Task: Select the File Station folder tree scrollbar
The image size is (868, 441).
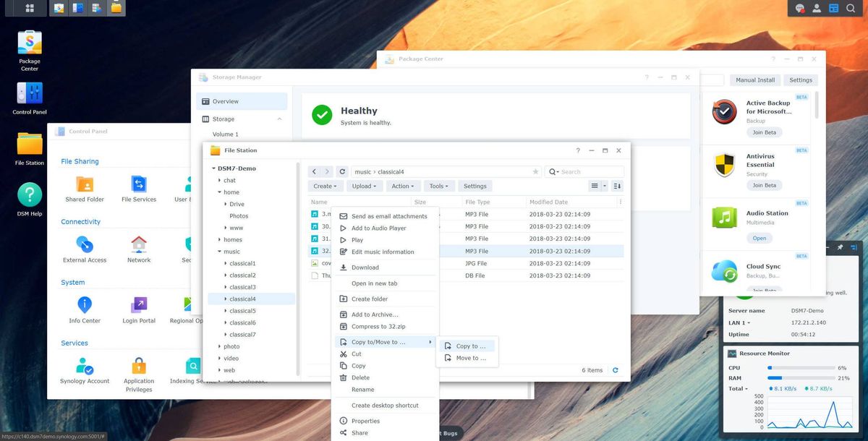Action: [x=298, y=267]
